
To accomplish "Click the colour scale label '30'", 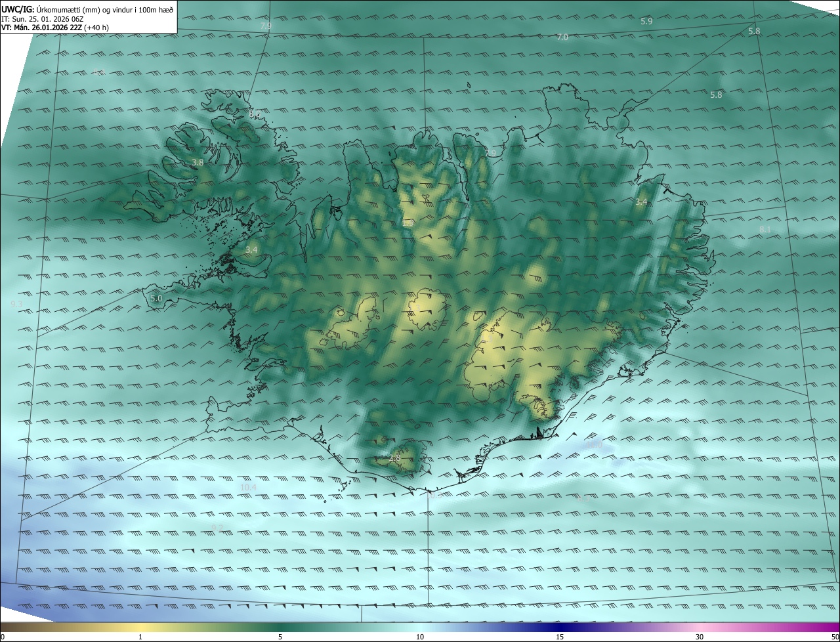I will point(700,637).
